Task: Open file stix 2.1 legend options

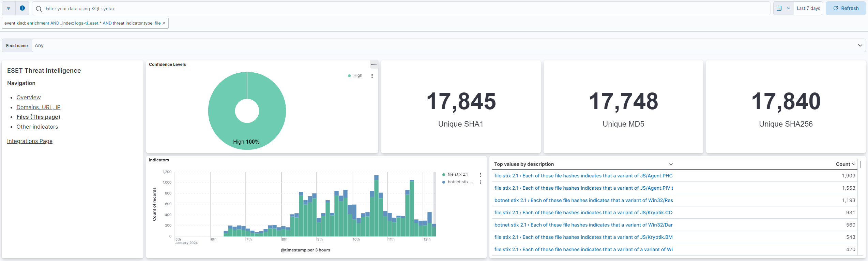Action: pyautogui.click(x=481, y=175)
